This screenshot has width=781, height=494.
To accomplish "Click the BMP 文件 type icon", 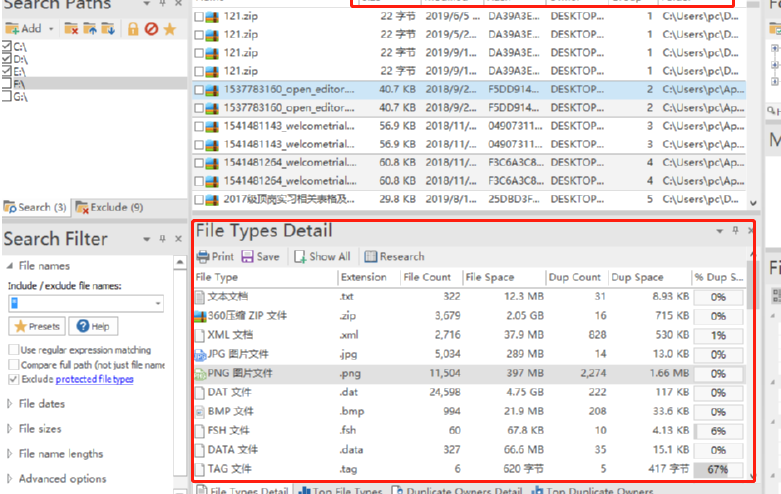I will click(x=200, y=412).
